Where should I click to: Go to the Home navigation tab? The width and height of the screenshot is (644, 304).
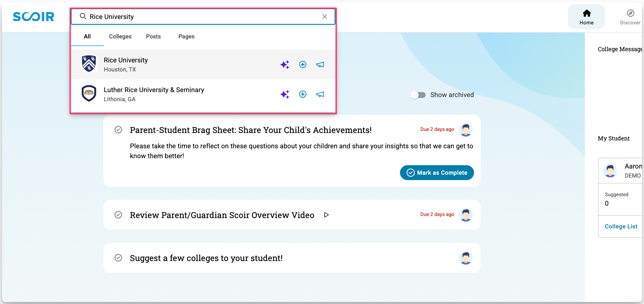pos(587,17)
